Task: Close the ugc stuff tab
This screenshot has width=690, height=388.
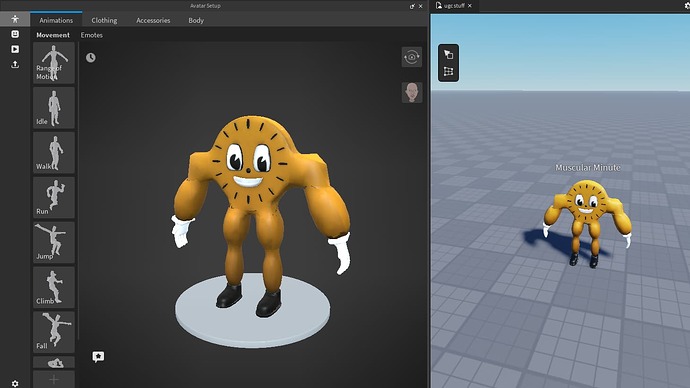Action: coord(470,6)
